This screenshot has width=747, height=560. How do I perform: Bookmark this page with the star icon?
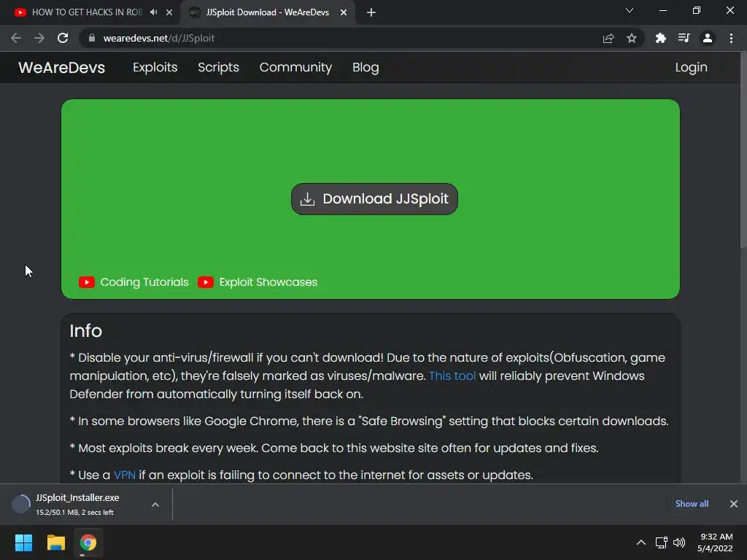[632, 38]
